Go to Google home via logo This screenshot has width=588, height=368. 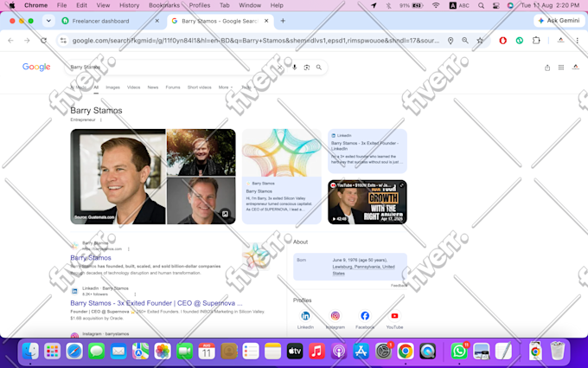point(36,67)
